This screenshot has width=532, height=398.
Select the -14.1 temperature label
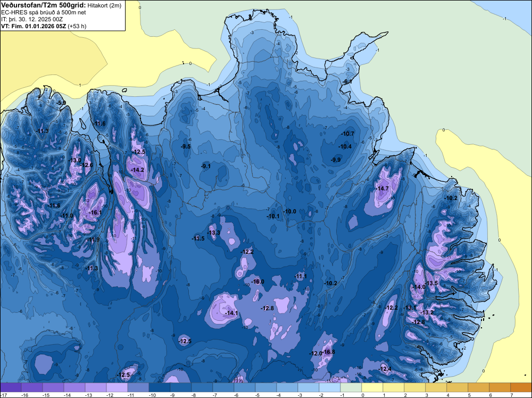tap(232, 313)
